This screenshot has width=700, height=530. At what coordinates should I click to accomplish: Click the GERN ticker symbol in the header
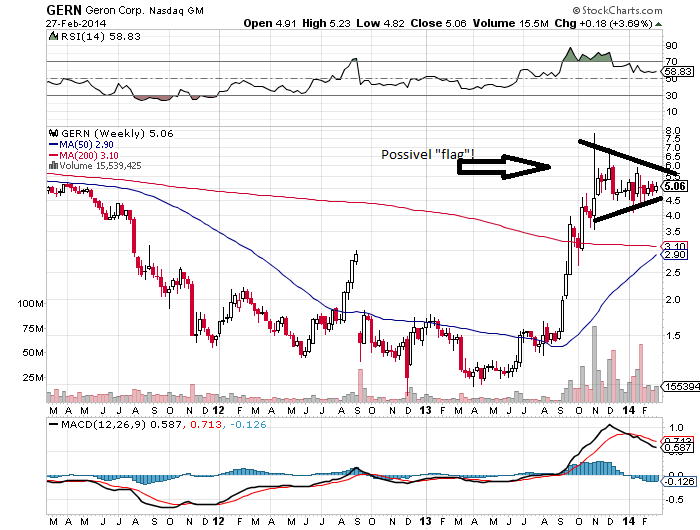64,10
